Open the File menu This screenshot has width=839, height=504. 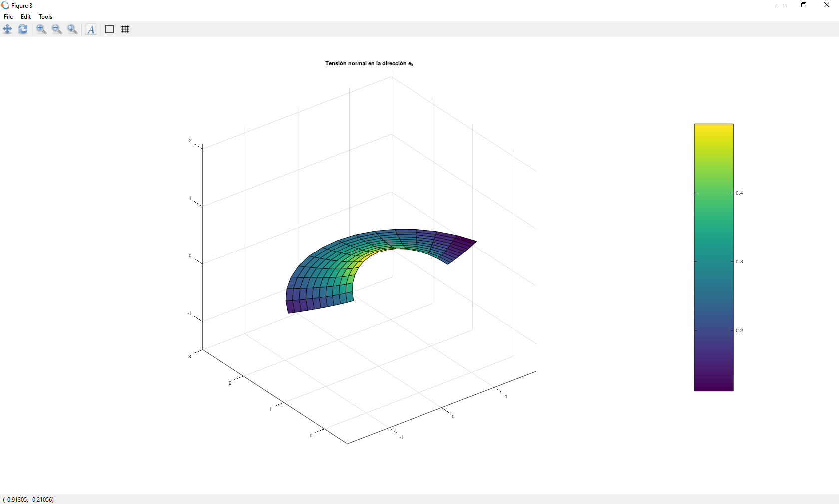click(x=8, y=17)
